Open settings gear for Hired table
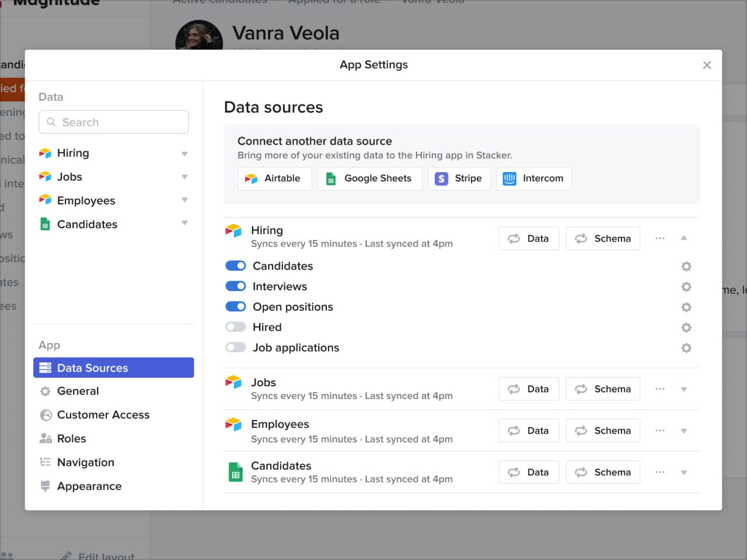Viewport: 747px width, 560px height. click(686, 327)
